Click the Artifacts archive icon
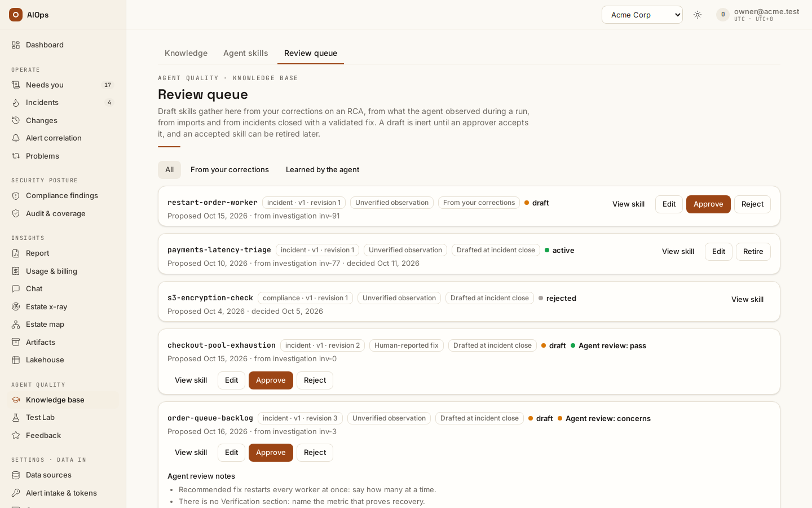812x508 pixels. (x=16, y=342)
